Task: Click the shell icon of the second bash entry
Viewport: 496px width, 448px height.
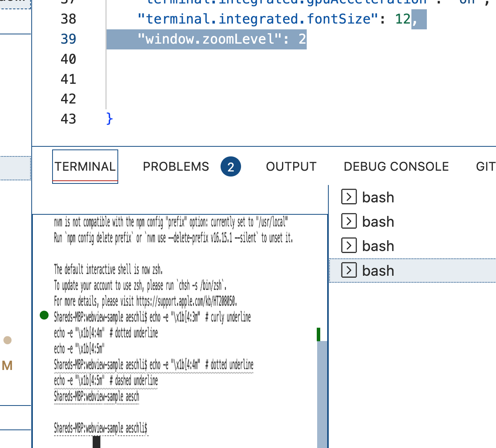Action: tap(349, 221)
